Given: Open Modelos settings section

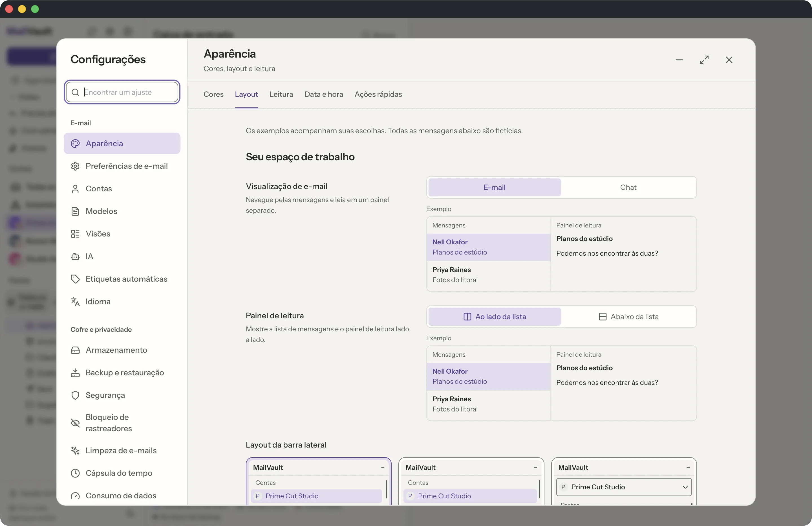Looking at the screenshot, I should point(122,211).
